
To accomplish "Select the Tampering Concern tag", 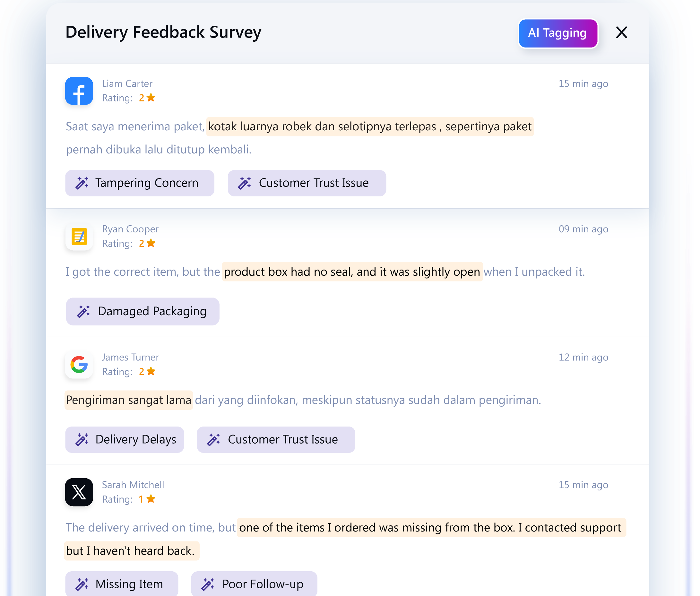I will tap(140, 183).
